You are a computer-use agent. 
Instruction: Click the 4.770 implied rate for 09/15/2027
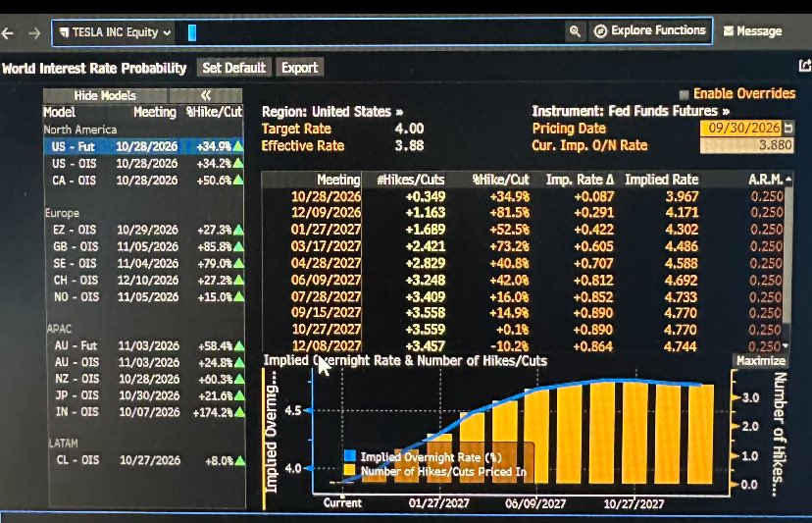click(x=681, y=313)
